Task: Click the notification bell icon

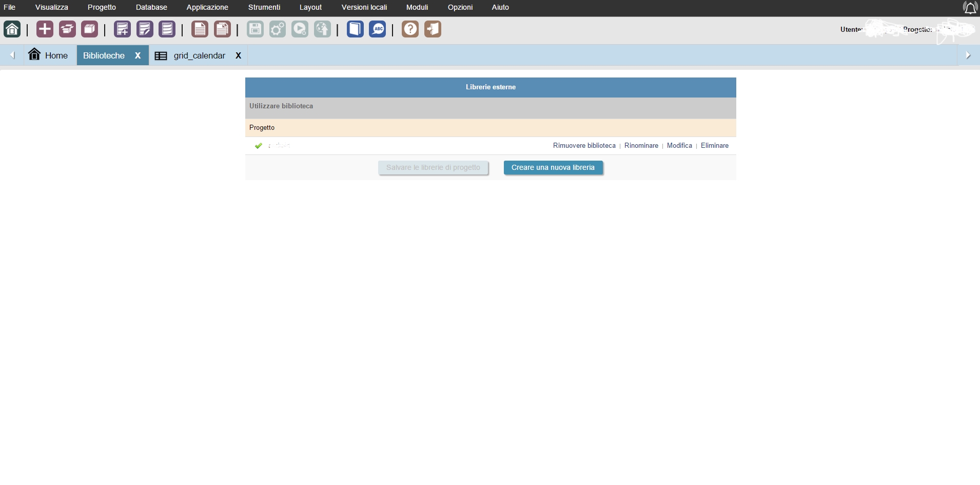Action: click(970, 8)
